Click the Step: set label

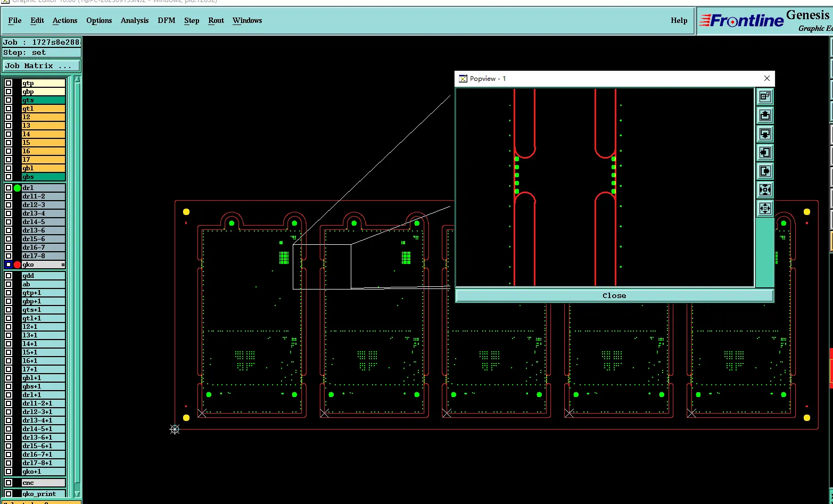pyautogui.click(x=42, y=53)
